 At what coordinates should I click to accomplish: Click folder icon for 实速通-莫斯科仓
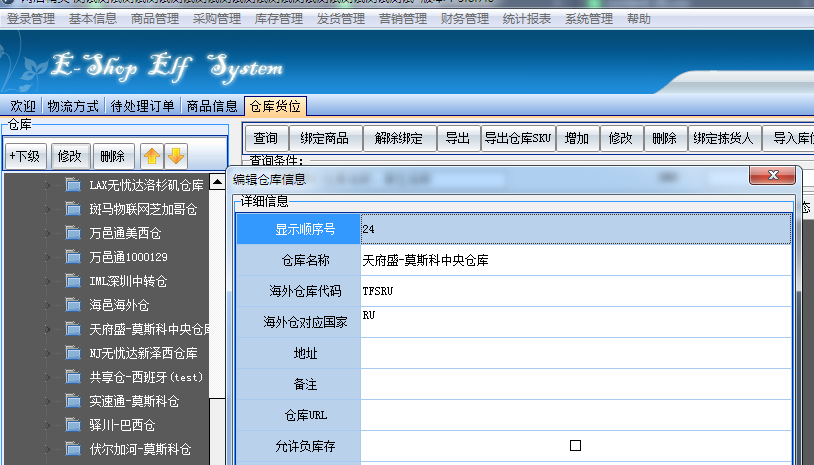72,401
